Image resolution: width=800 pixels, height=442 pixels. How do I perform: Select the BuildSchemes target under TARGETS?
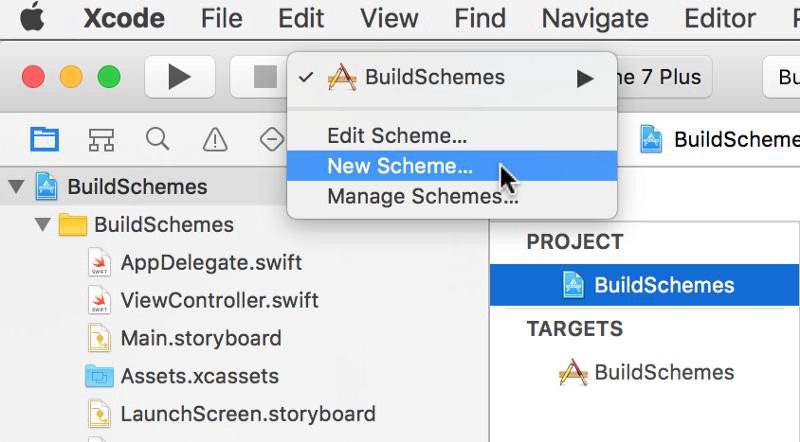click(663, 373)
